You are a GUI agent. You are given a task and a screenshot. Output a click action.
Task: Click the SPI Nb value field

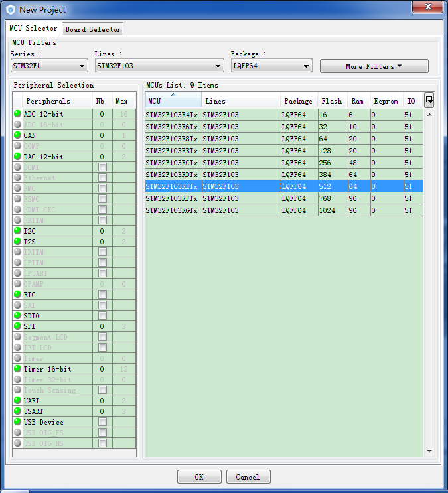click(102, 326)
